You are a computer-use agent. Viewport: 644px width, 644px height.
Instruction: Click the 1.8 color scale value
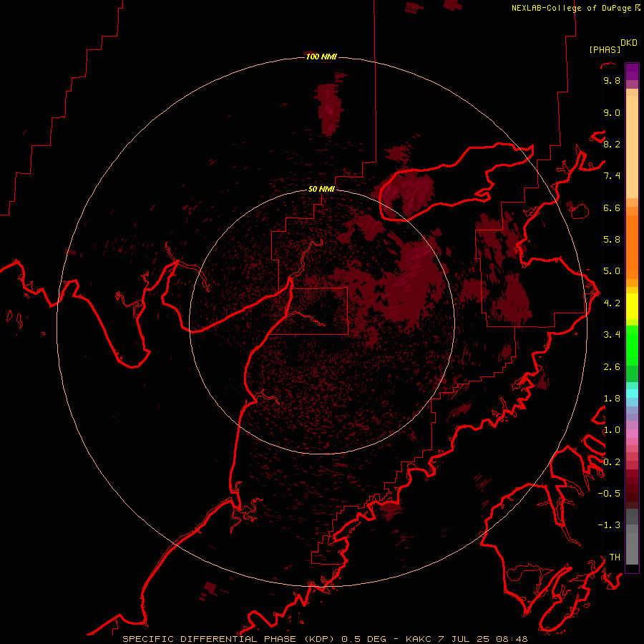click(x=612, y=399)
